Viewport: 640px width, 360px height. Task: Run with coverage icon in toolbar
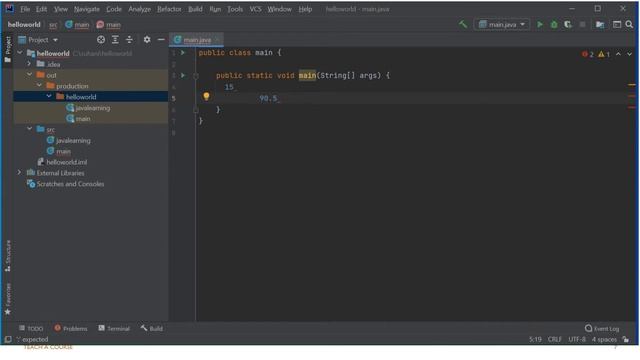click(568, 24)
